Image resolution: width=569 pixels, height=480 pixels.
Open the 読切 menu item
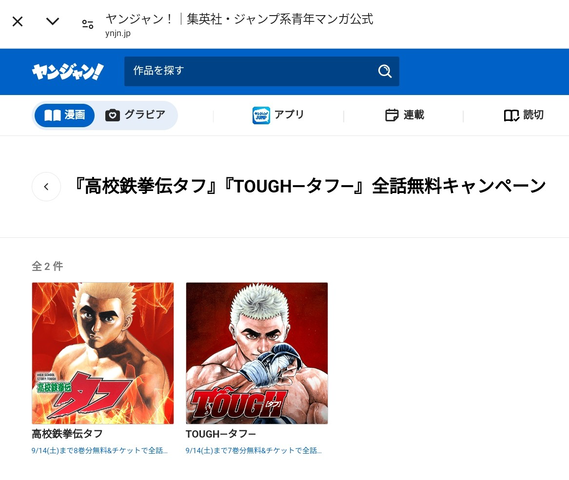tap(524, 115)
